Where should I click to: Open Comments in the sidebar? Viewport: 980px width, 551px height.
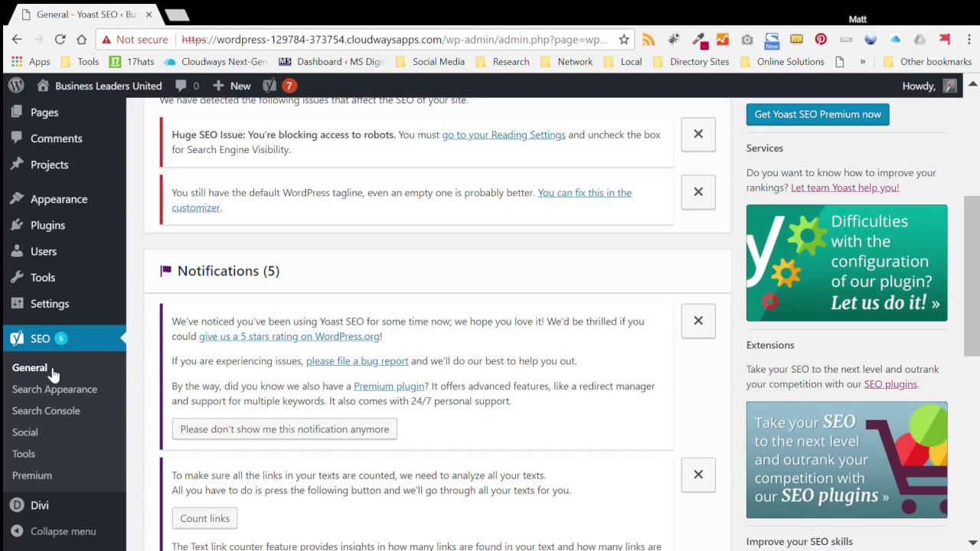point(56,139)
